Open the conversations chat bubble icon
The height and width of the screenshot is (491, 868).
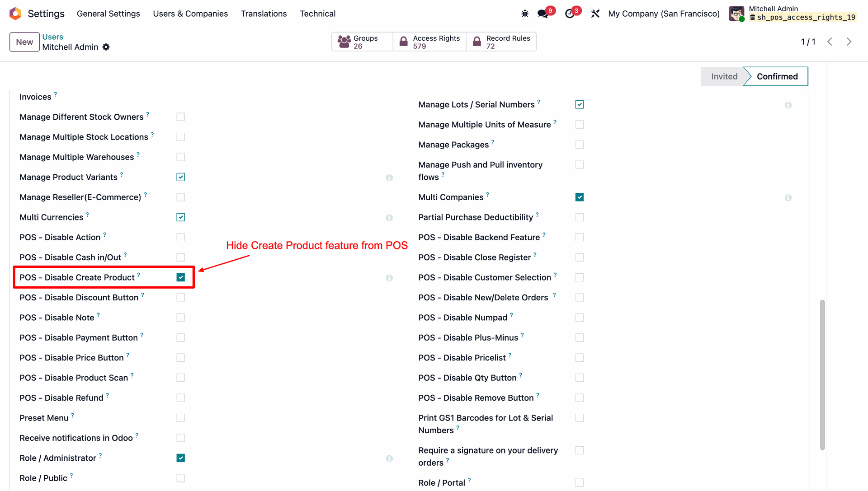click(x=542, y=14)
